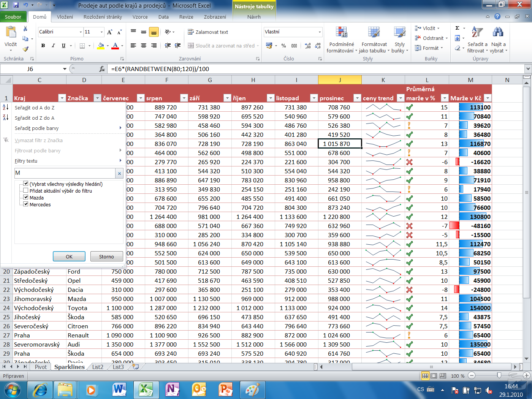
Task: Open Filtry textu submenu
Action: point(62,161)
